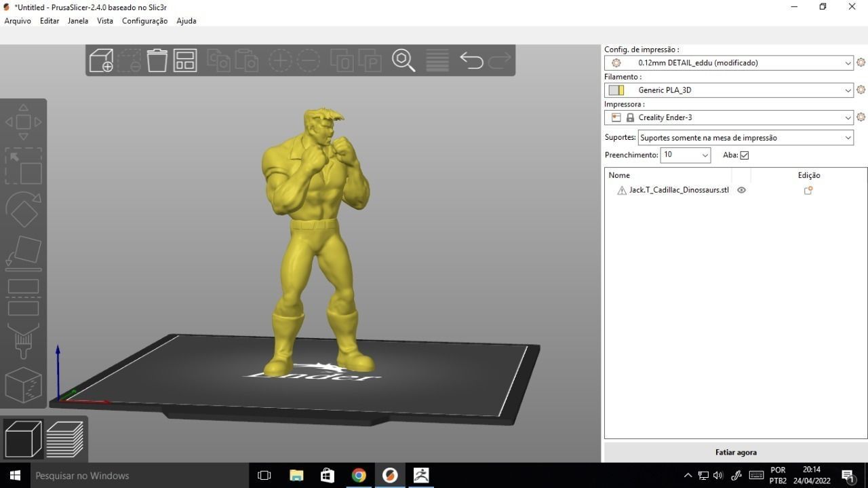
Task: Open the Windows Start menu
Action: click(15, 475)
